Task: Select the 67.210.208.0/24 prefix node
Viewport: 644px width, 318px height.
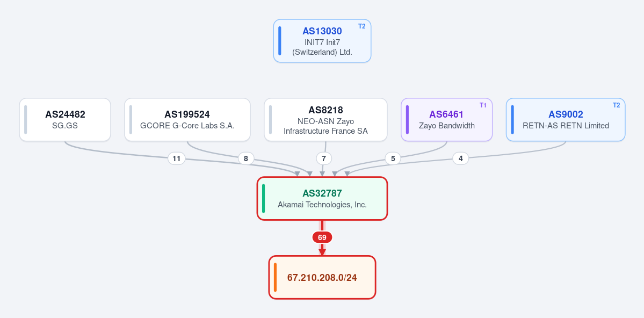Action: 322,277
